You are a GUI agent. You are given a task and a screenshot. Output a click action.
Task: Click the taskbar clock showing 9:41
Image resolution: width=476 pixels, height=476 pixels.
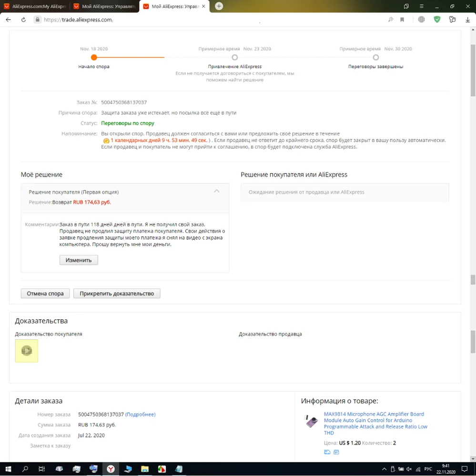point(446,469)
